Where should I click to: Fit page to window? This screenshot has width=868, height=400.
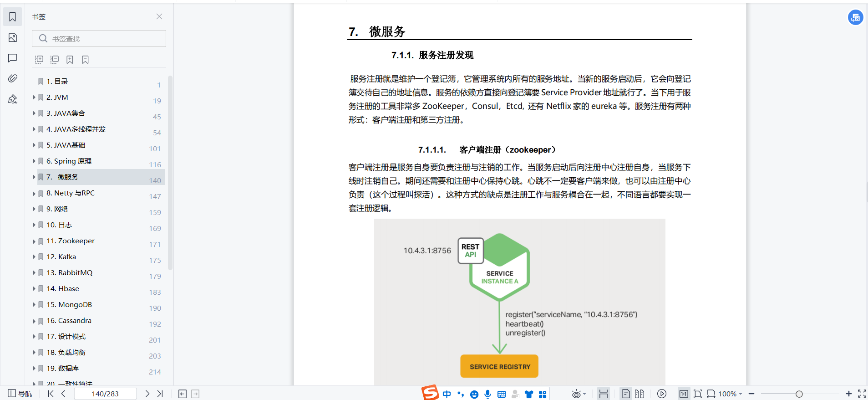(x=698, y=394)
